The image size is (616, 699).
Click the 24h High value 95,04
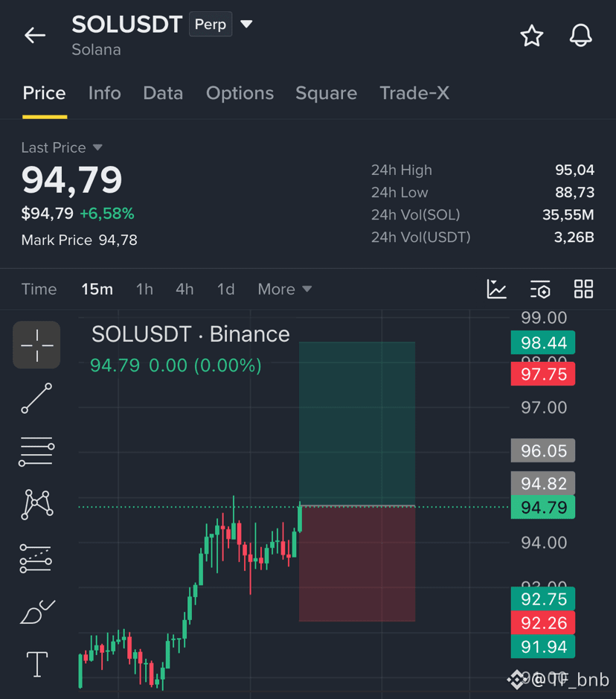(x=574, y=170)
